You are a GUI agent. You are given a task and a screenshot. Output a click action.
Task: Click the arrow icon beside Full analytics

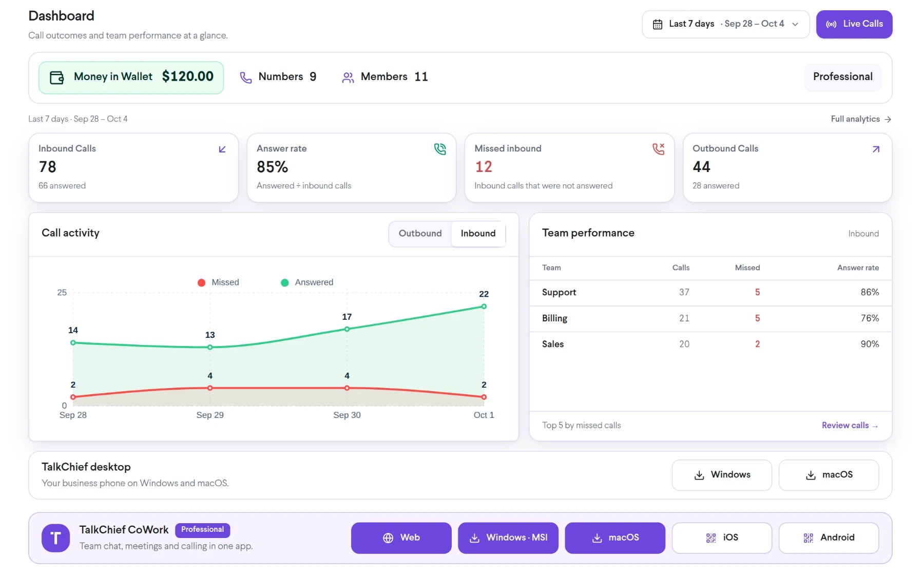888,119
